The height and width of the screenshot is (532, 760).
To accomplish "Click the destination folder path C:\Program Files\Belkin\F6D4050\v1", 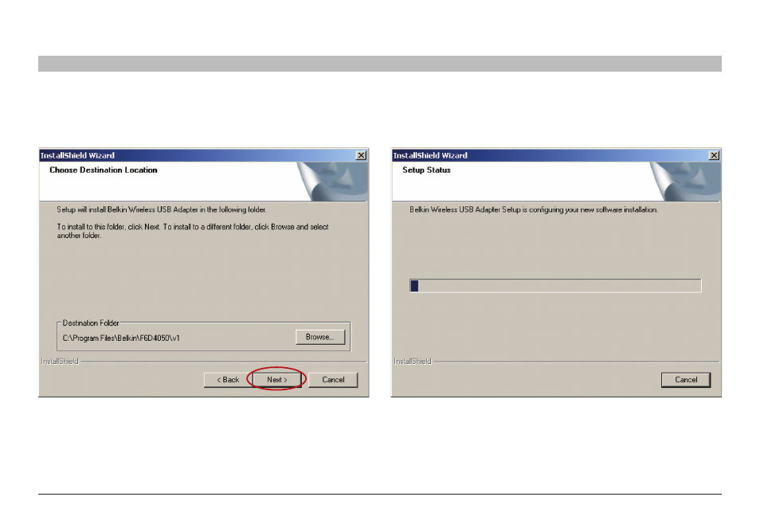I will click(x=121, y=338).
